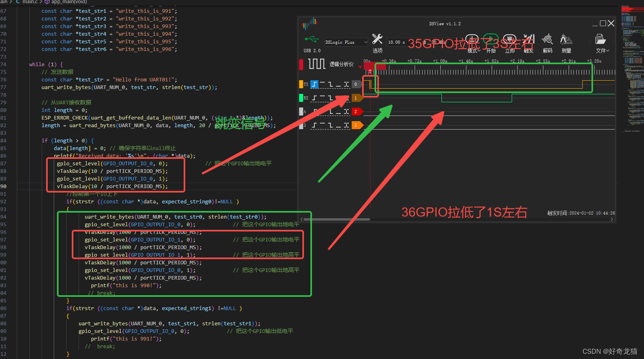Click the DSView colorful logo icon
This screenshot has height=359, width=644.
310,23
